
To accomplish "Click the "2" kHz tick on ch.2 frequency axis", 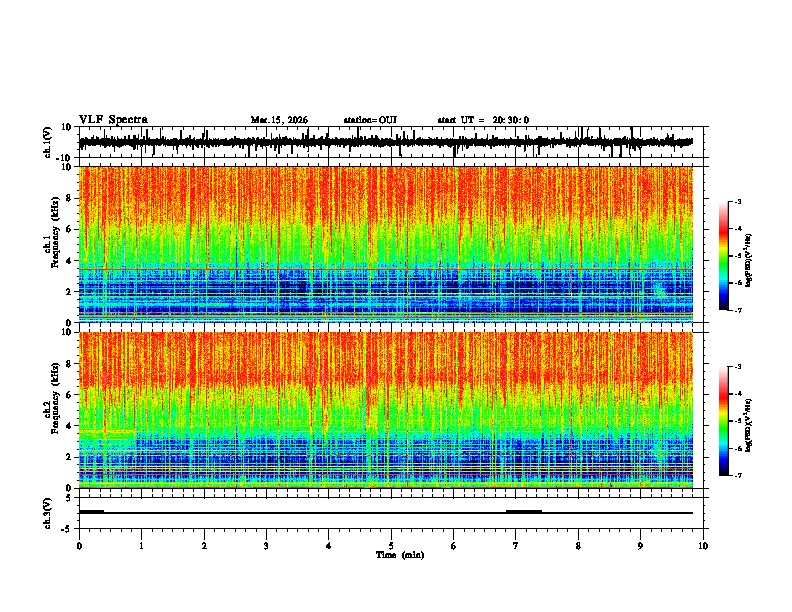I will pos(69,457).
